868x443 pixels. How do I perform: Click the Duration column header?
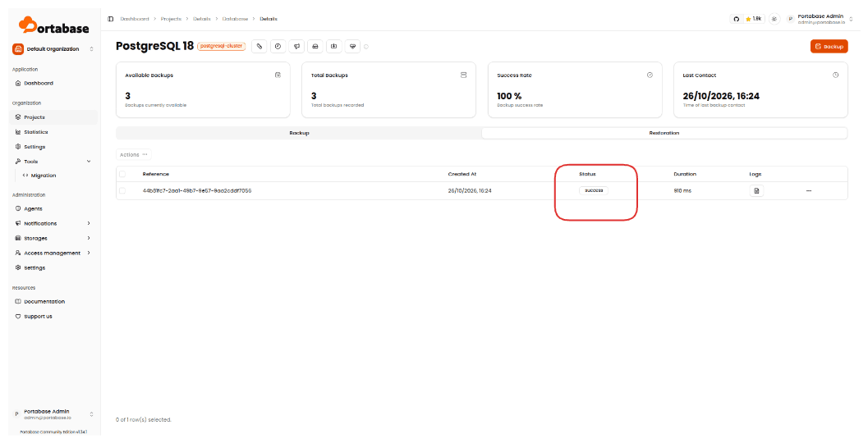(685, 174)
